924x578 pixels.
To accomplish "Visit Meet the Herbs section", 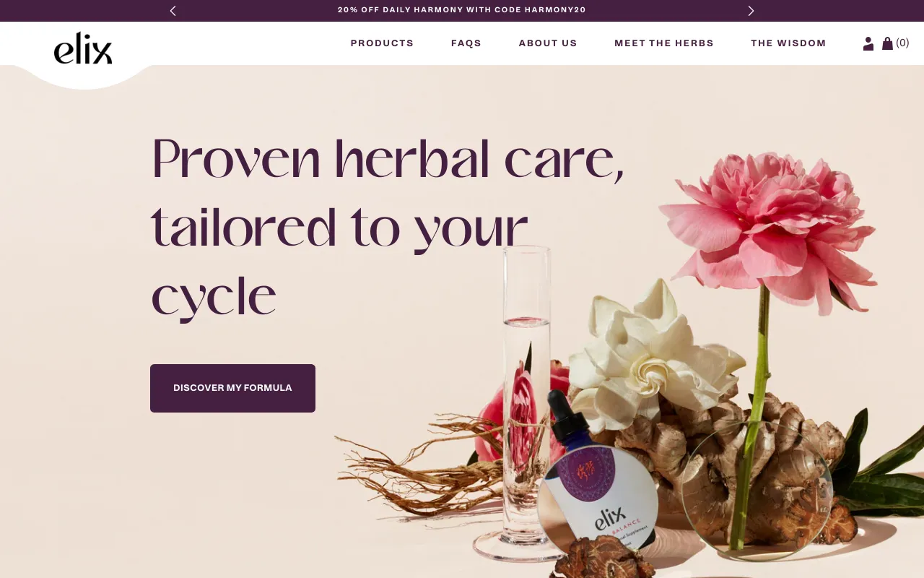I will pos(664,43).
